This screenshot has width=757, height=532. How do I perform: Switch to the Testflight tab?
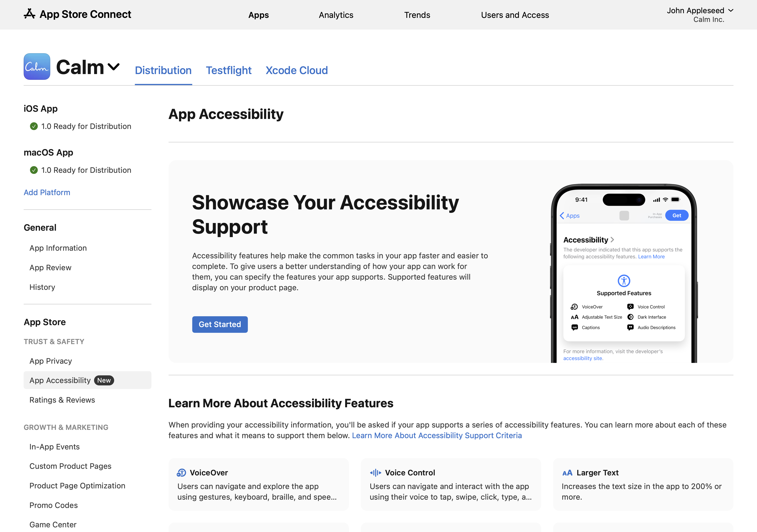click(x=229, y=70)
